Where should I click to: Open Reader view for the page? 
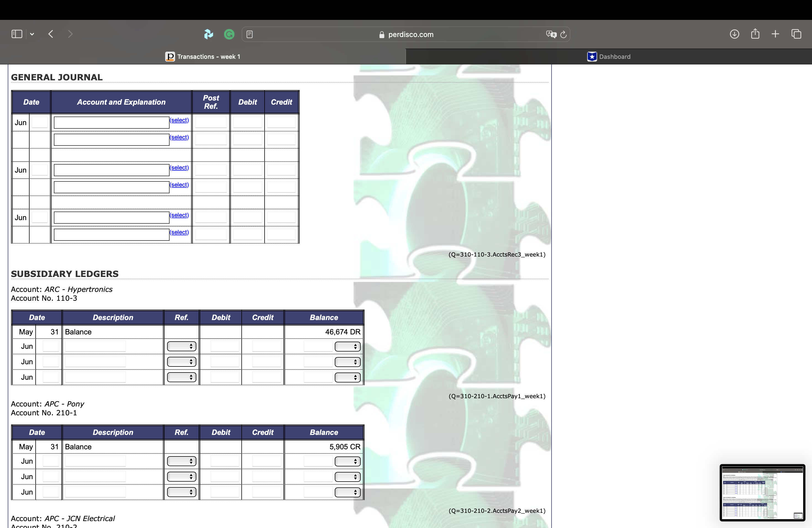pos(250,34)
